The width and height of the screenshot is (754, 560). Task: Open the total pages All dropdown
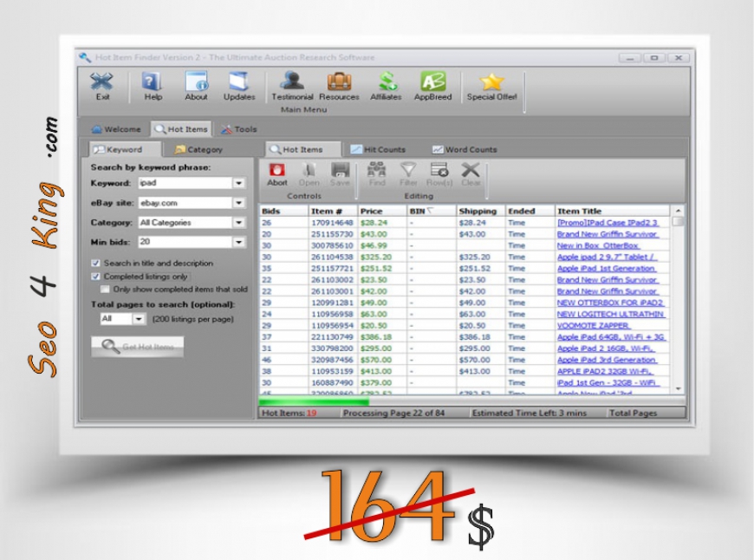[139, 319]
